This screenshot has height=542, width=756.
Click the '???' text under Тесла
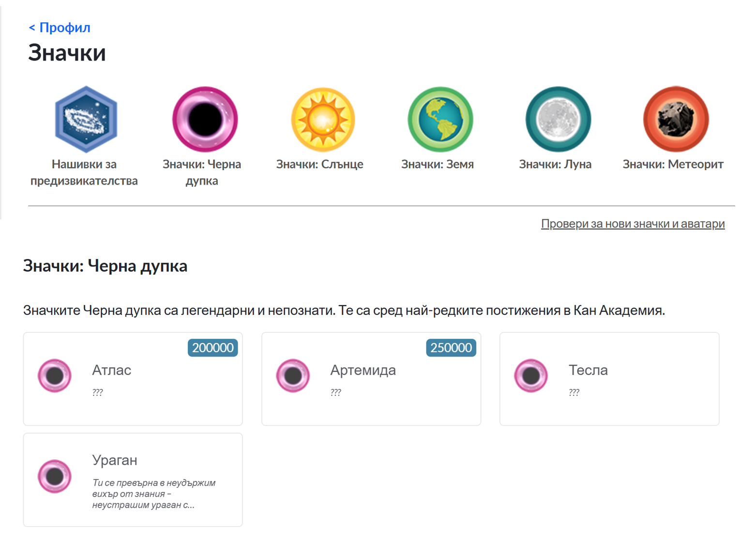point(574,392)
